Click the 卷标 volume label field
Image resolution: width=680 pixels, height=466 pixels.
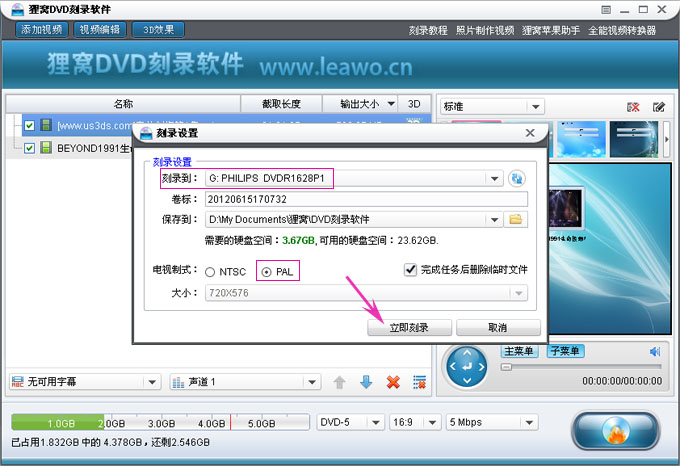366,199
